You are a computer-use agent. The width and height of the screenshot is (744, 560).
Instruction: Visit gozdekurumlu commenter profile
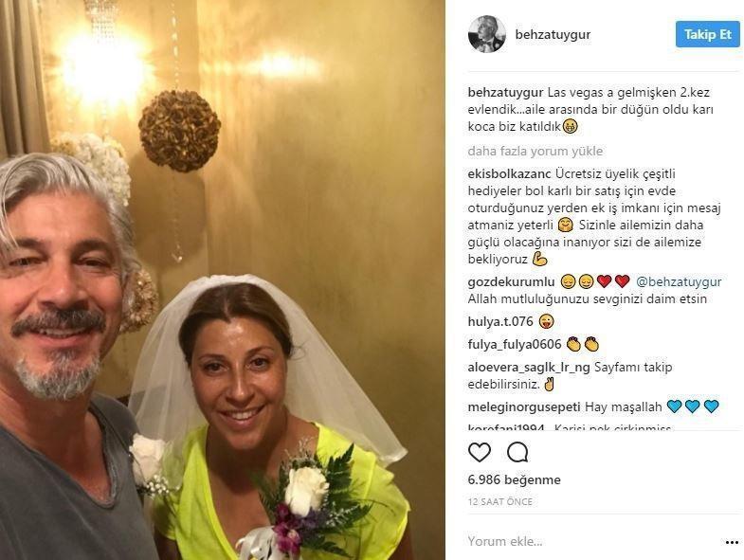coord(511,282)
